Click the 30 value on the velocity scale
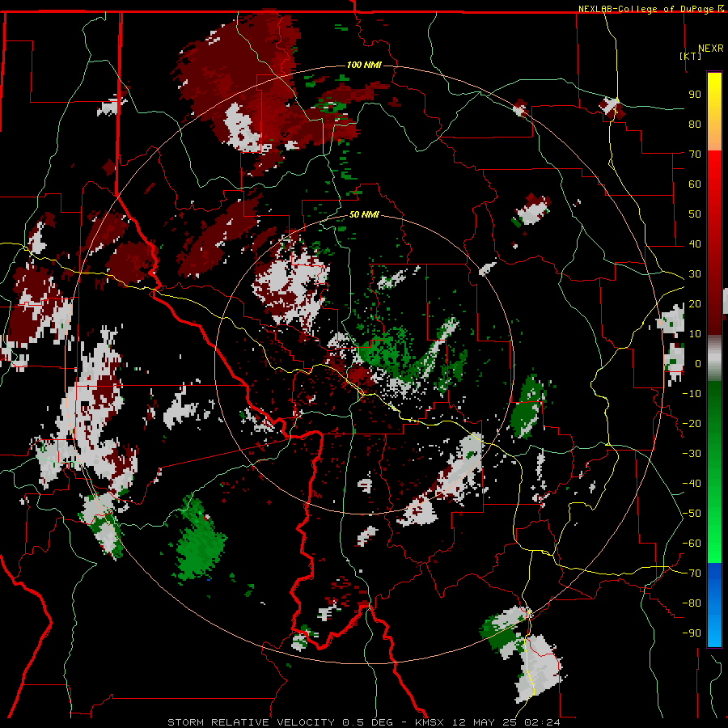 [695, 274]
